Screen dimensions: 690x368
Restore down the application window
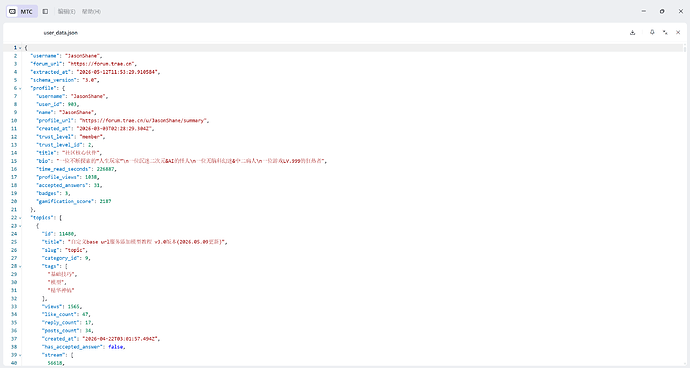point(662,11)
